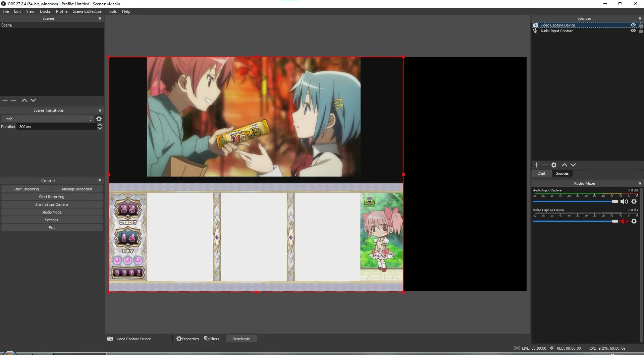Unmute the Video Capture Device channel
This screenshot has width=644, height=355.
click(x=624, y=221)
